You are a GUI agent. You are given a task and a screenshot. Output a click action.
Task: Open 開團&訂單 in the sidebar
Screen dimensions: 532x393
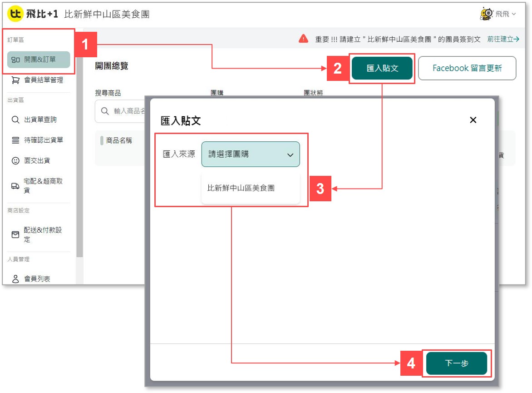pos(39,60)
